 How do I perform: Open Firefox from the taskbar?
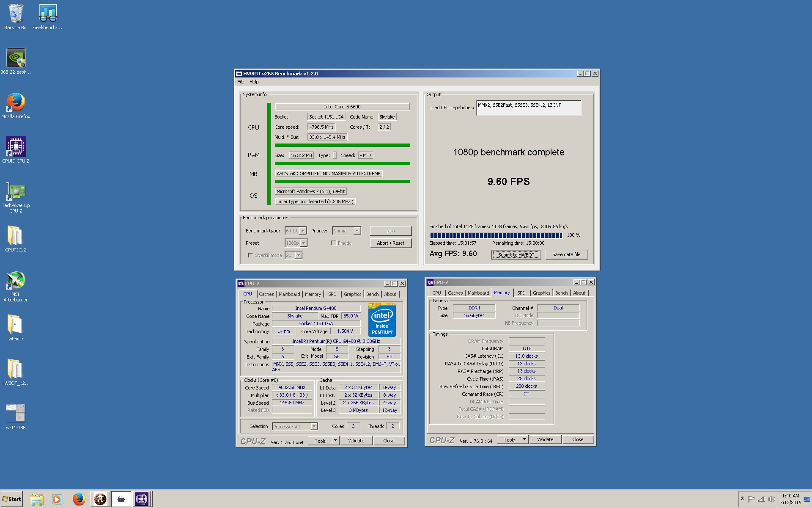click(79, 499)
